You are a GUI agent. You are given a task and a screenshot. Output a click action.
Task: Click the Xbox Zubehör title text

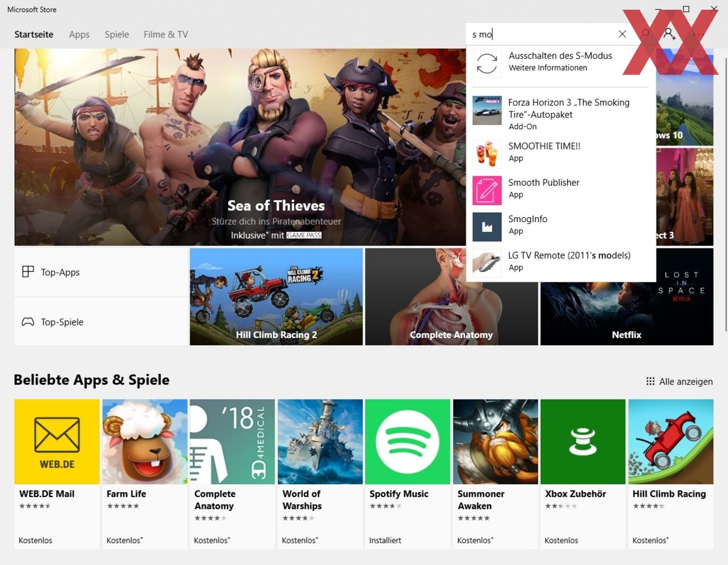click(575, 494)
